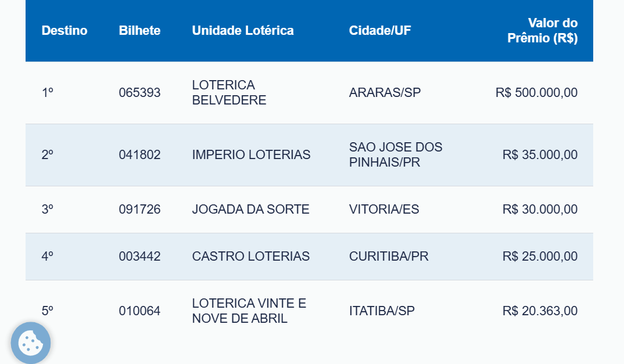This screenshot has height=364, width=624.
Task: Click the VITORIA/ES city cell
Action: point(384,209)
